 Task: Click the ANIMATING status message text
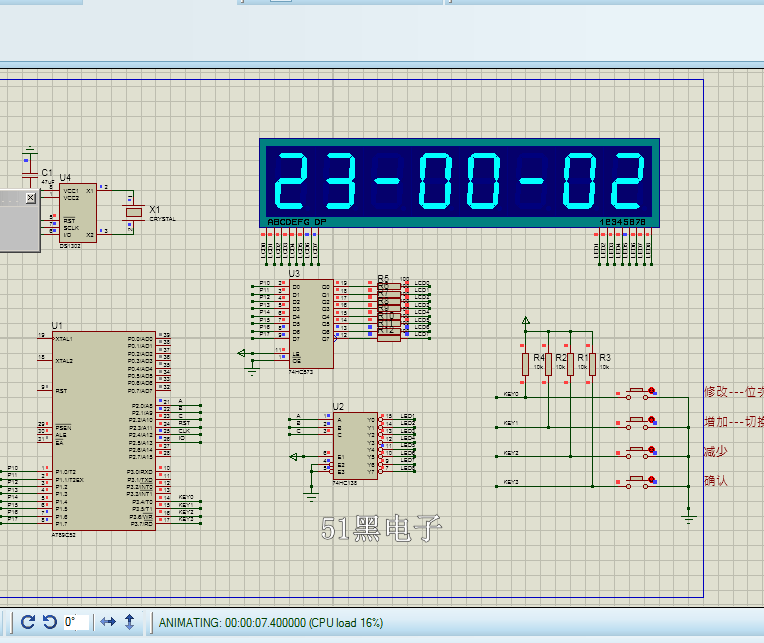point(271,623)
